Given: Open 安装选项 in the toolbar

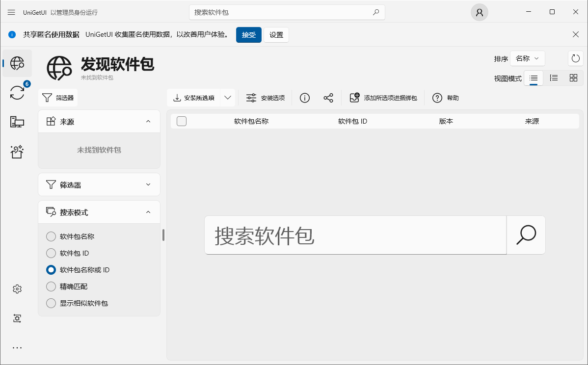Looking at the screenshot, I should pos(265,98).
